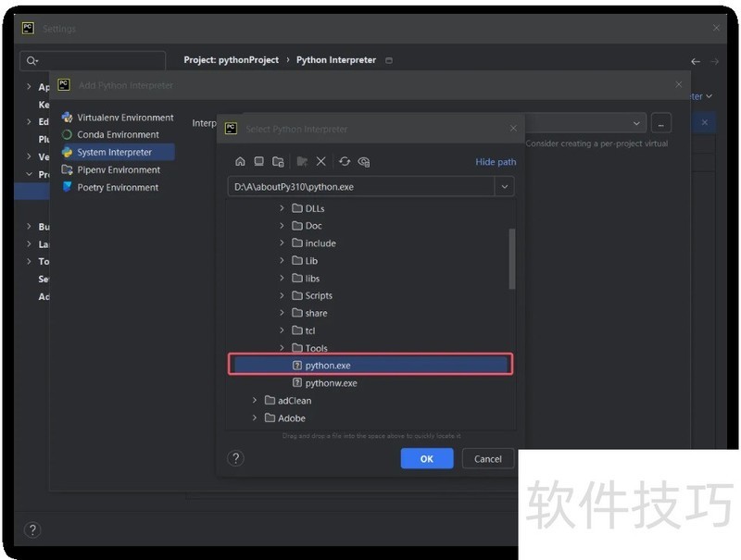Click the Delete (X) toolbar icon
This screenshot has height=560, width=741.
click(321, 162)
